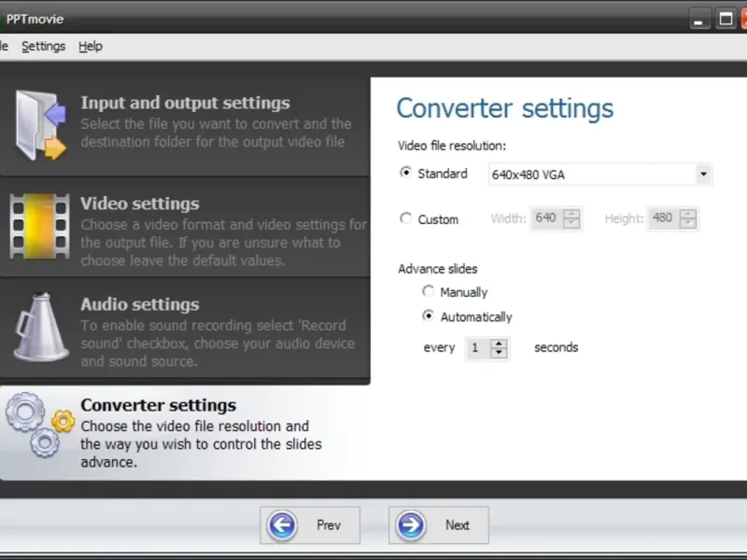747x560 pixels.
Task: Click the 'Advance slides' label
Action: pos(437,269)
